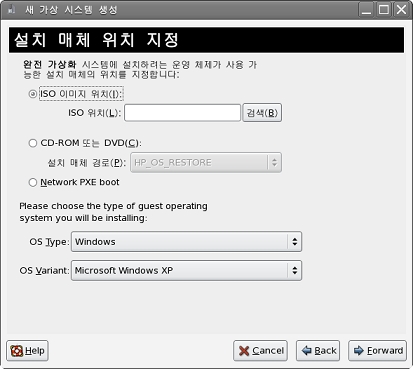Viewport: 413px width, 369px height.
Task: Click the window menu icon in title bar
Action: (x=12, y=10)
